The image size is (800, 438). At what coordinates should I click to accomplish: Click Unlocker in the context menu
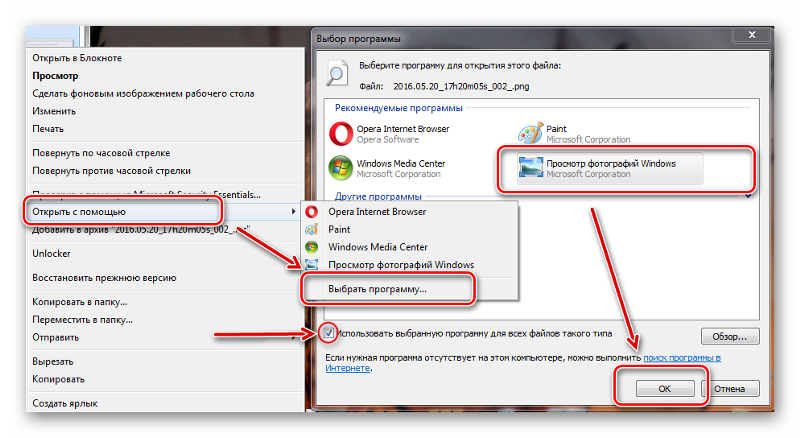pyautogui.click(x=52, y=253)
